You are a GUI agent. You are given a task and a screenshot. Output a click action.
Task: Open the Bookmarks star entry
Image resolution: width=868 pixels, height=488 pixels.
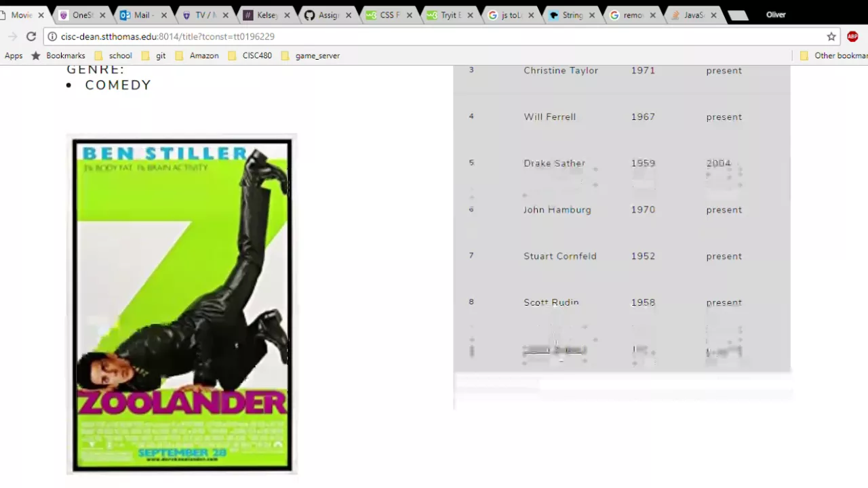click(58, 56)
